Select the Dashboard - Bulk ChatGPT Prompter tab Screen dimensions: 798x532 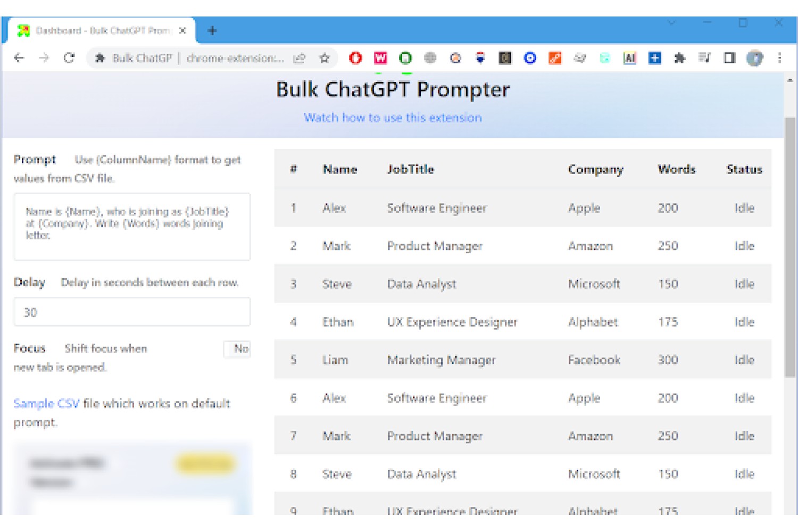(101, 31)
